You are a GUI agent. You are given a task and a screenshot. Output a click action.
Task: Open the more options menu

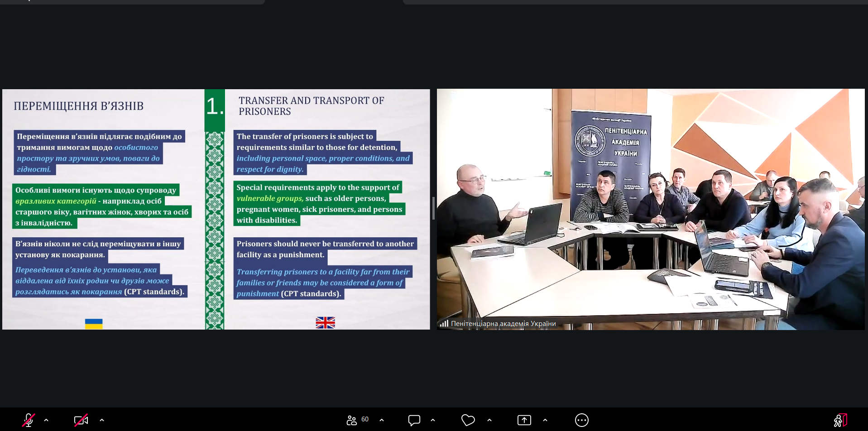point(581,420)
